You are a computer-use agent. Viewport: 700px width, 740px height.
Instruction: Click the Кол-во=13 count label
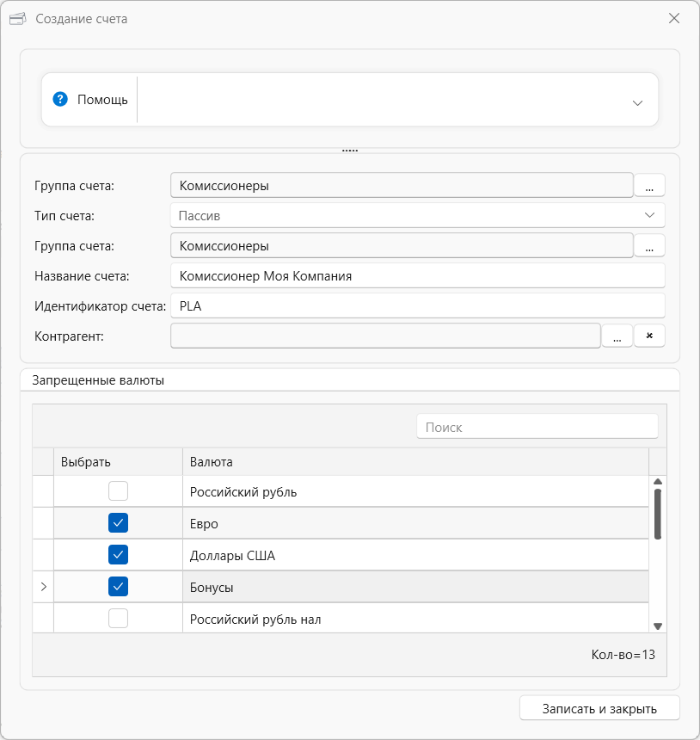tap(623, 655)
